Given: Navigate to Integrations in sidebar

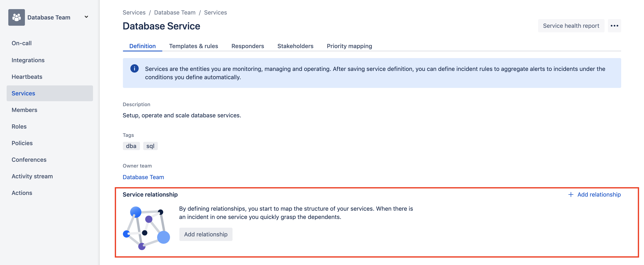Looking at the screenshot, I should [28, 60].
